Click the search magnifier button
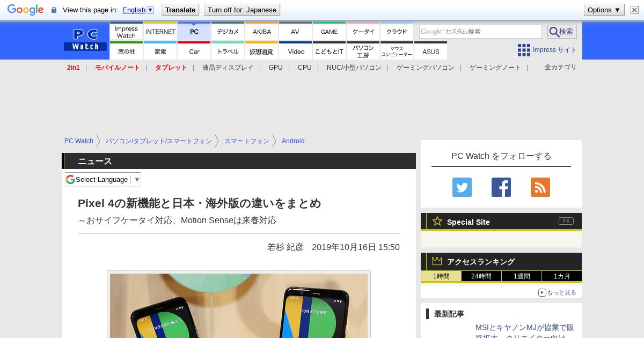644x338 pixels. pyautogui.click(x=562, y=32)
